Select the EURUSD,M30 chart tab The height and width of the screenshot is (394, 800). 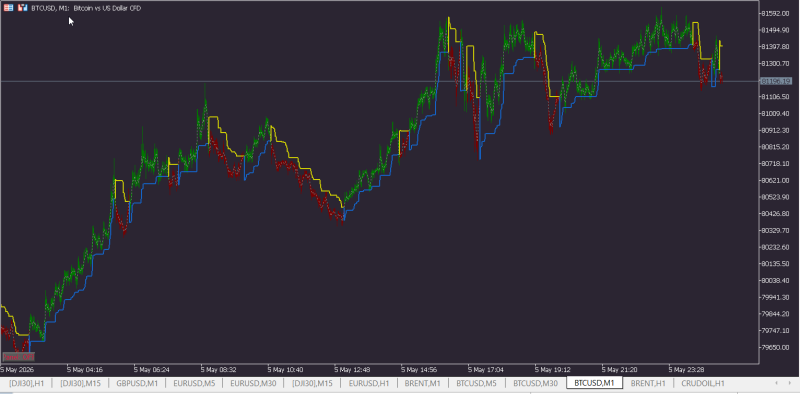coord(253,383)
